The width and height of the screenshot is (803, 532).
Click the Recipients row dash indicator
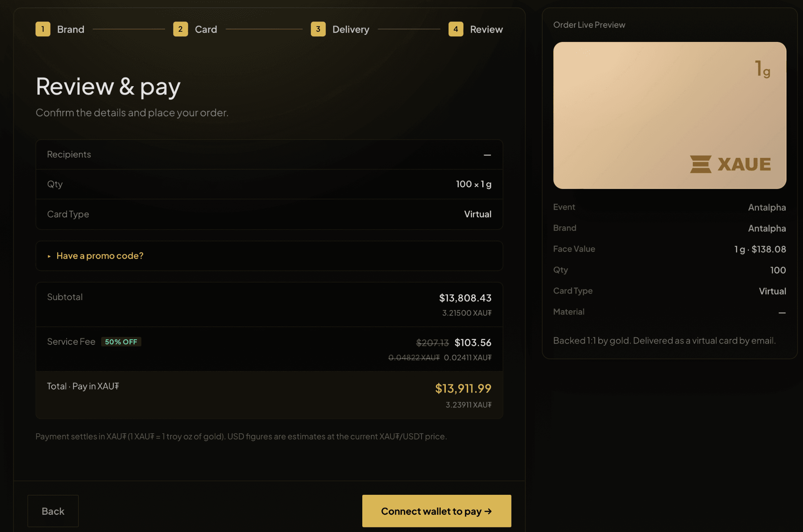pyautogui.click(x=487, y=155)
